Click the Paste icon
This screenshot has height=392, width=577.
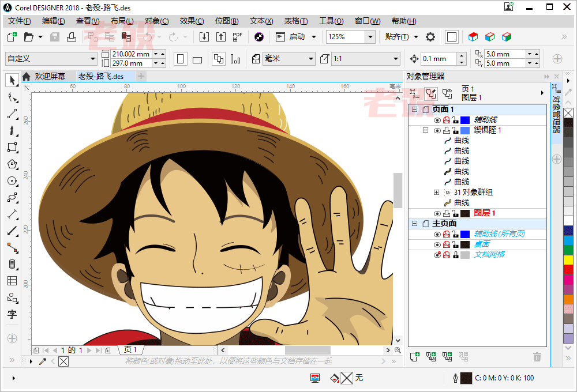(x=126, y=37)
